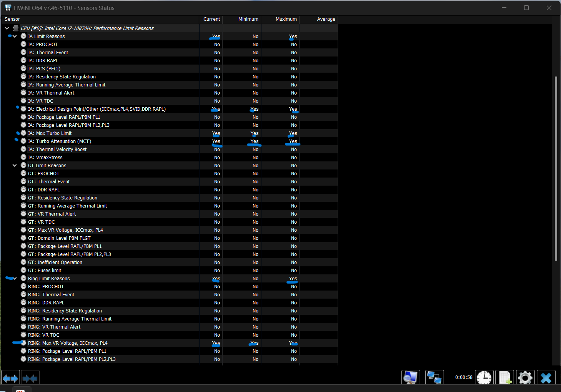Select the RING: DDR RAPL row label
Viewport: 561px width, 392px height.
pos(46,302)
